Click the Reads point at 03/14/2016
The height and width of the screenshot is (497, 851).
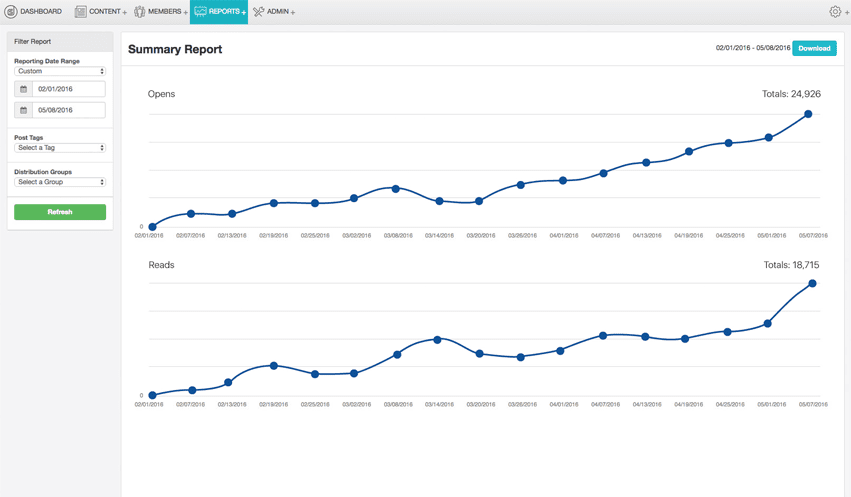(438, 340)
